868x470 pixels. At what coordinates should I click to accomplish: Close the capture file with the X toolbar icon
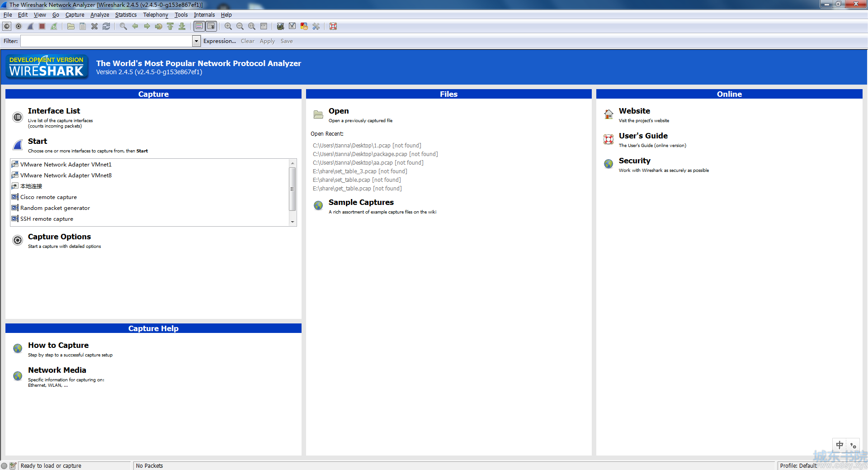(94, 26)
